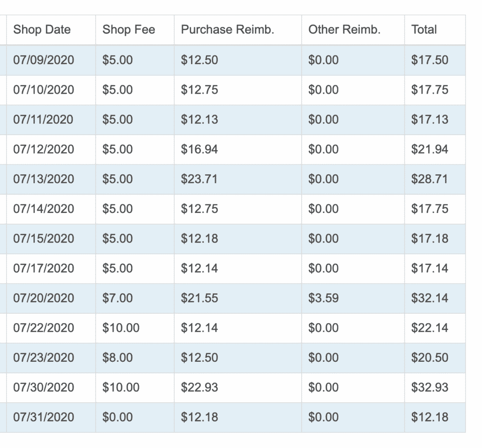Select the shop date 07/31/2020
Image resolution: width=482 pixels, height=448 pixels.
click(44, 417)
